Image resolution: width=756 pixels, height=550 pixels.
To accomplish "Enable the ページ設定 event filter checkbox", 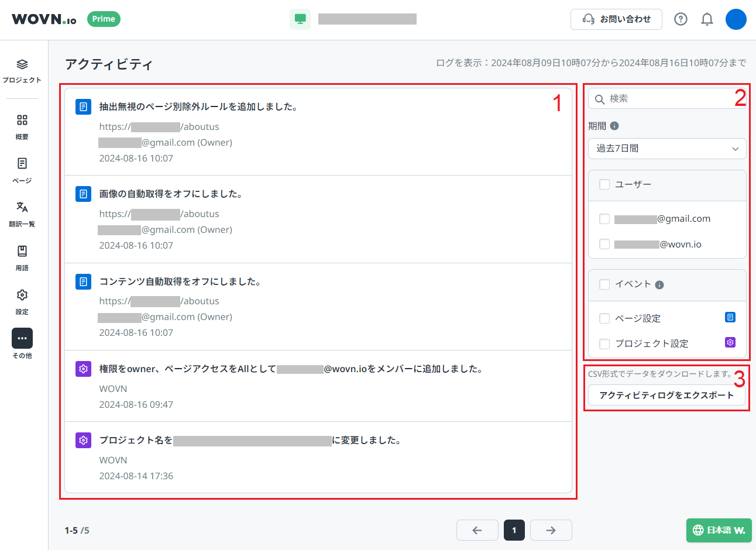I will coord(604,318).
